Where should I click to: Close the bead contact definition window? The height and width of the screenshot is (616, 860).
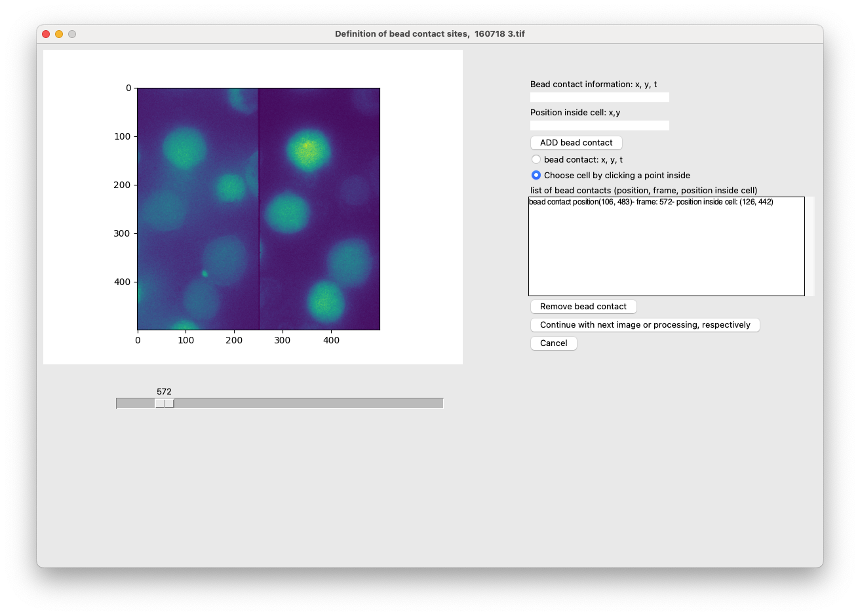pyautogui.click(x=45, y=33)
